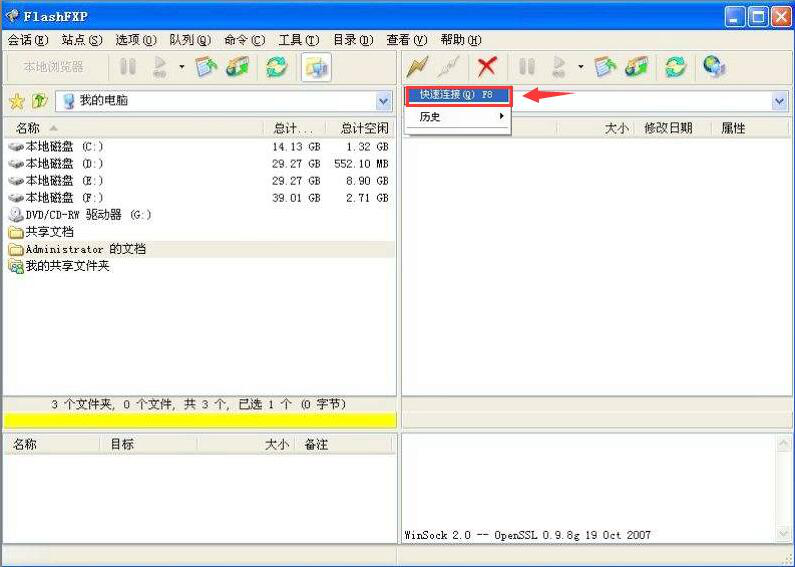This screenshot has width=795, height=567.
Task: Click the globe switch-browser icon
Action: pyautogui.click(x=714, y=67)
